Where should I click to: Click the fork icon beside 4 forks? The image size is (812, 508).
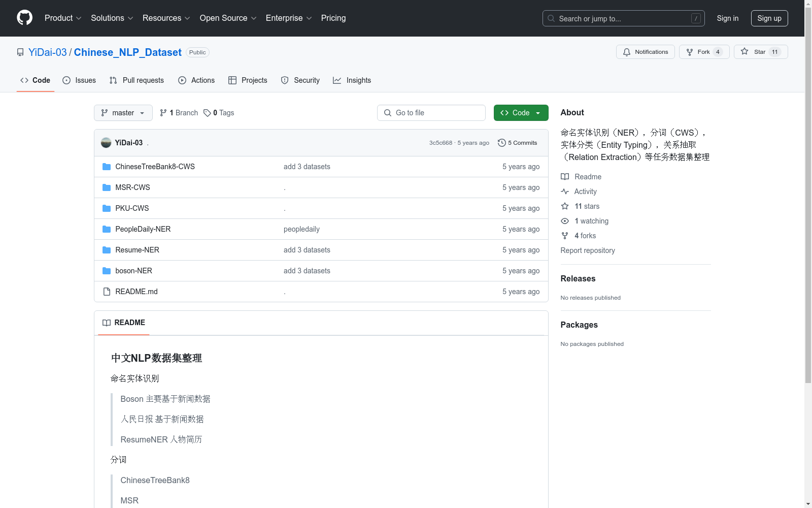(565, 236)
